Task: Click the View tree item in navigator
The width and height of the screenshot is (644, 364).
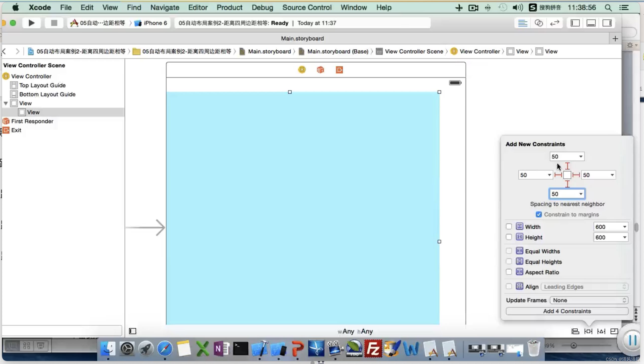Action: pyautogui.click(x=25, y=103)
